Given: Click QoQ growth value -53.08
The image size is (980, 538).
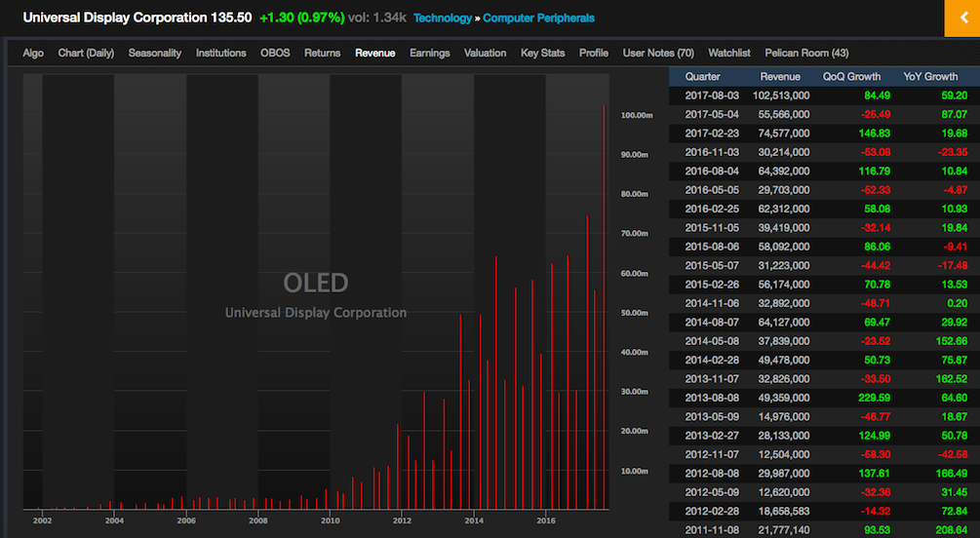Looking at the screenshot, I should point(875,152).
